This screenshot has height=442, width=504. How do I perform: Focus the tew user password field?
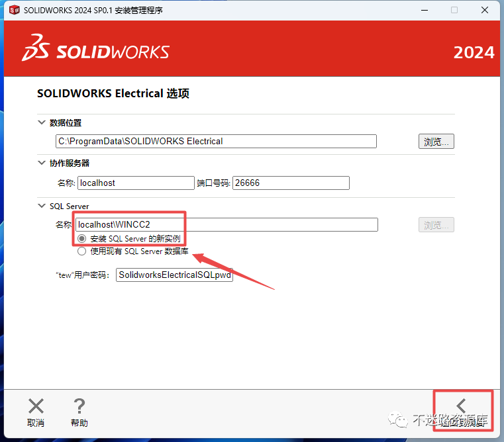click(175, 275)
